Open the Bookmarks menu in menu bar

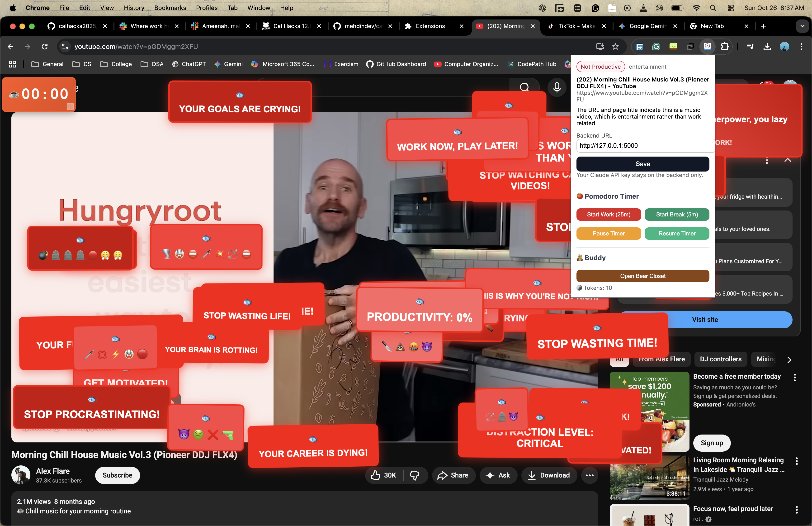[x=170, y=8]
